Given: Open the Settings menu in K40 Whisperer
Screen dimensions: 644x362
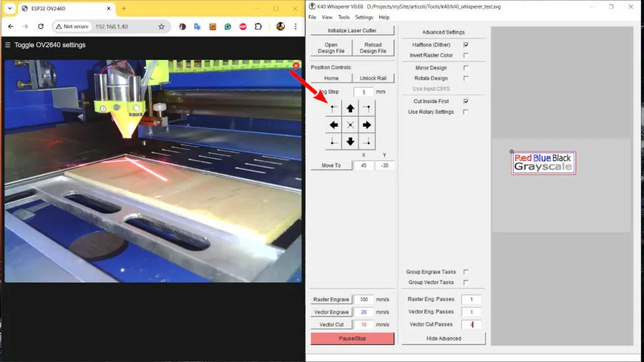Looking at the screenshot, I should 364,17.
